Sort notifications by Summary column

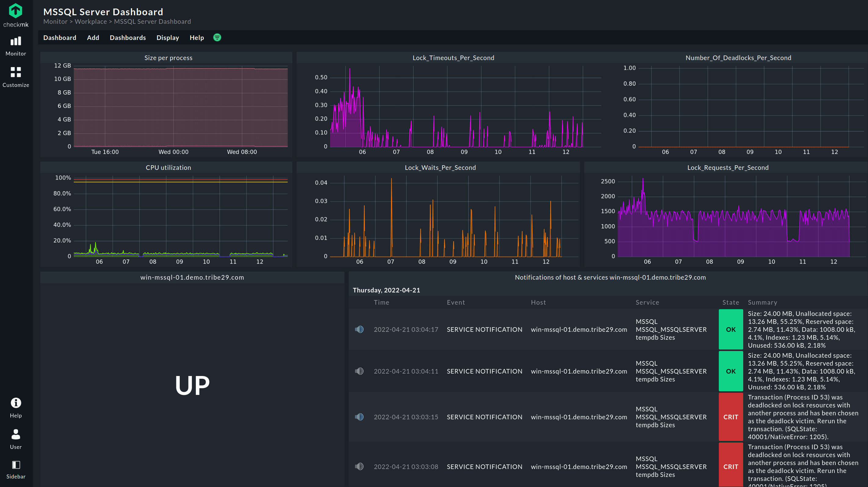pos(762,303)
